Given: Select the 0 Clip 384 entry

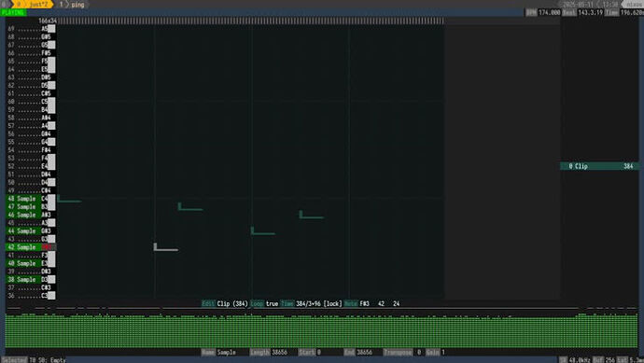Looking at the screenshot, I should click(600, 166).
